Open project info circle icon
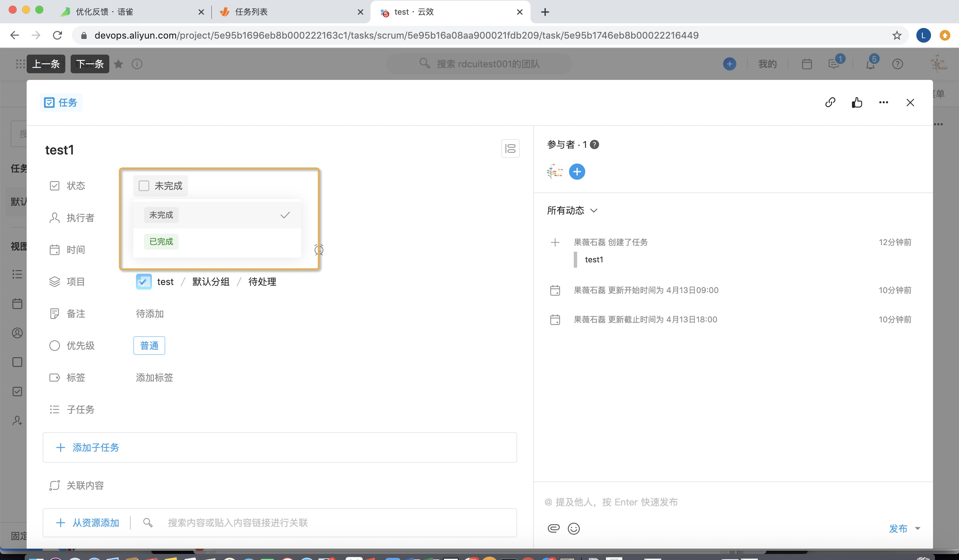This screenshot has height=560, width=959. point(137,64)
